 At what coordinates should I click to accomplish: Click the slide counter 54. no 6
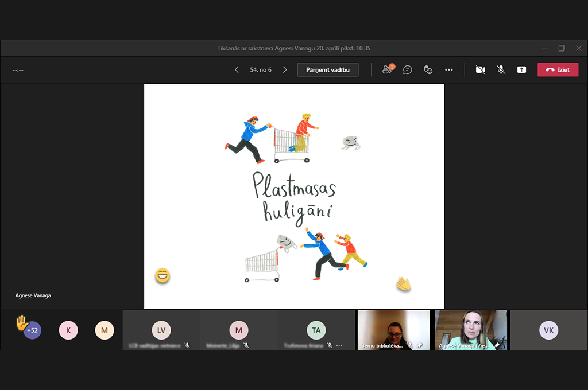coord(261,69)
